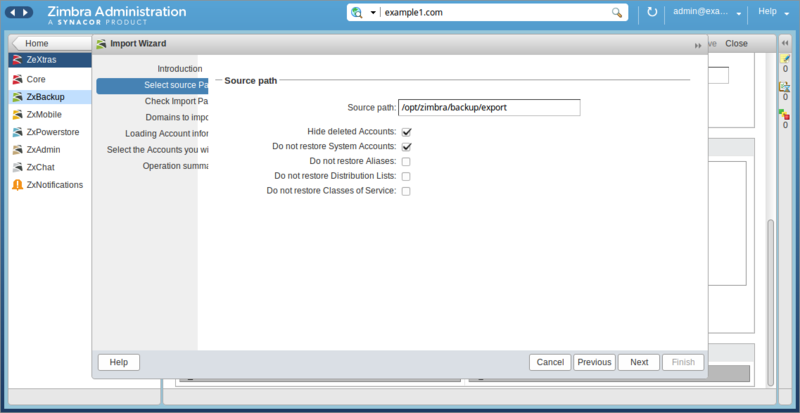Screen dimensions: 800x413
Task: Click the ZxBackup module icon
Action: [x=18, y=96]
